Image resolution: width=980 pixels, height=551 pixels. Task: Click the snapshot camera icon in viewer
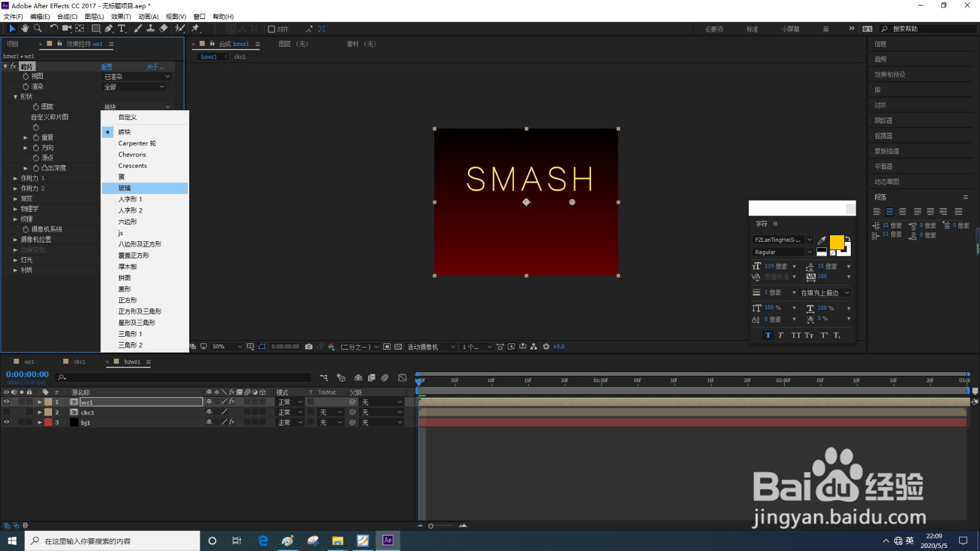(309, 347)
